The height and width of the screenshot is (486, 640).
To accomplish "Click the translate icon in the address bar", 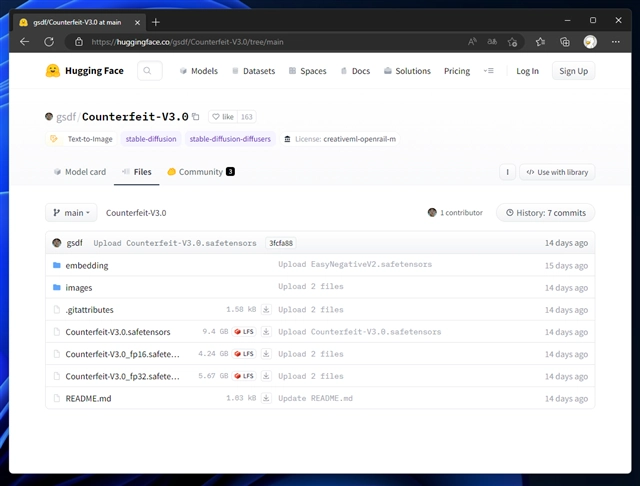I will click(x=492, y=42).
